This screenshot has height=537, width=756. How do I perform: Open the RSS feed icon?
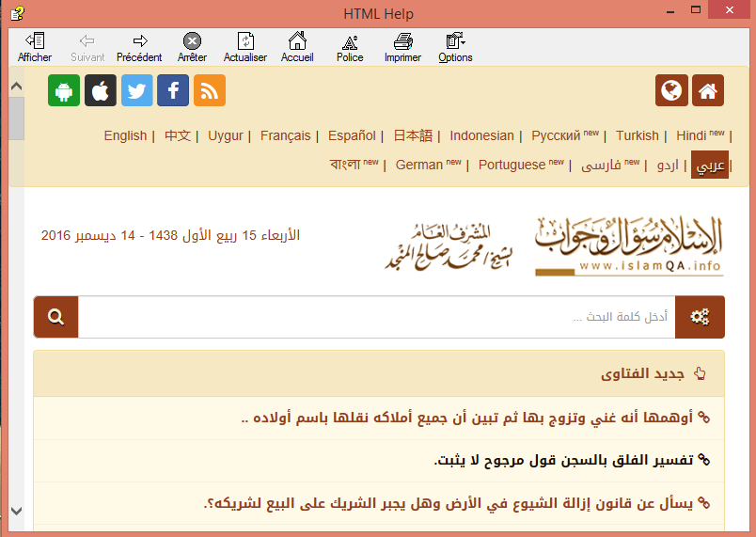point(210,90)
